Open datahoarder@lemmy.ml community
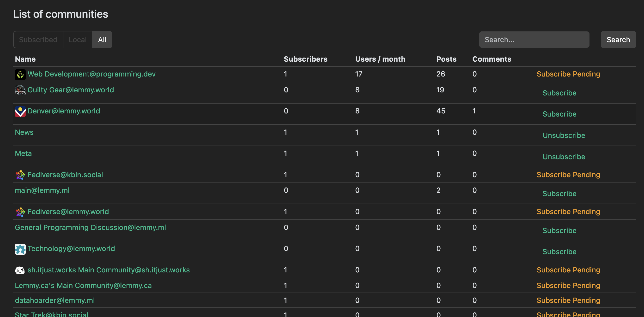The height and width of the screenshot is (317, 644). click(55, 300)
